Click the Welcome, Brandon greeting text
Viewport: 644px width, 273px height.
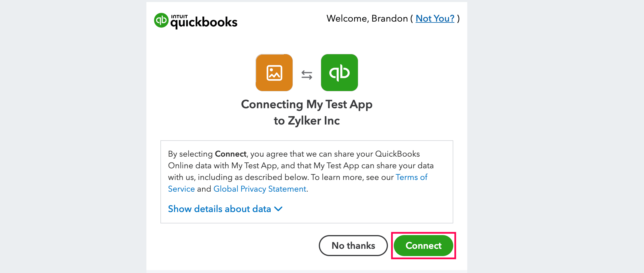(x=367, y=18)
